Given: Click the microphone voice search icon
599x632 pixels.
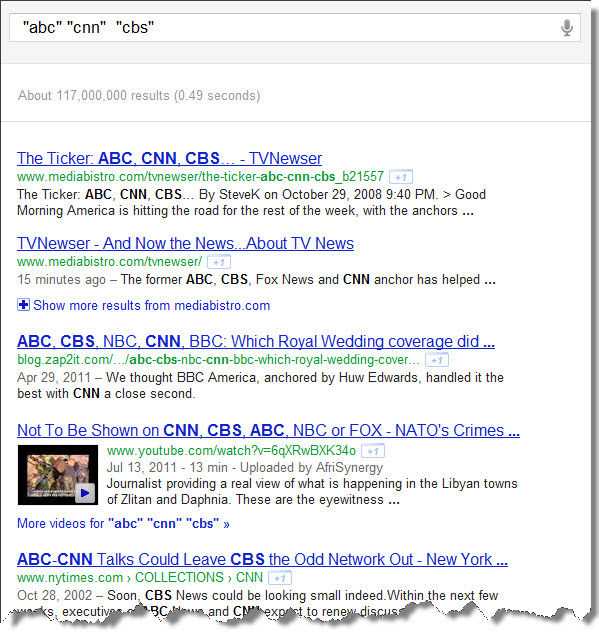Looking at the screenshot, I should 567,28.
